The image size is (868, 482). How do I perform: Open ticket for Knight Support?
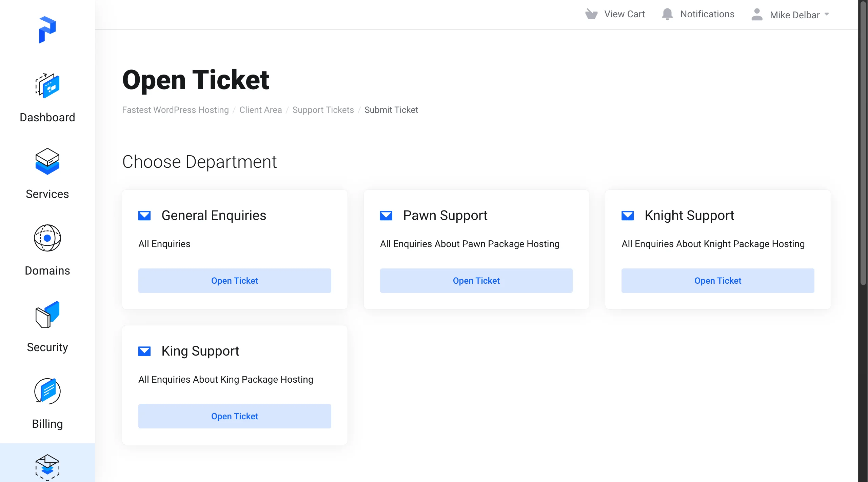[x=717, y=281]
